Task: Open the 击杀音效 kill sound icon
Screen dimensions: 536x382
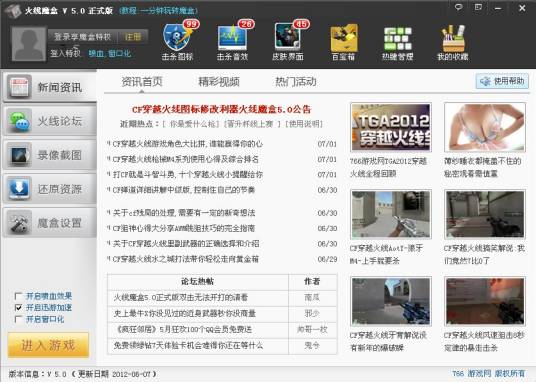Action: coord(233,41)
